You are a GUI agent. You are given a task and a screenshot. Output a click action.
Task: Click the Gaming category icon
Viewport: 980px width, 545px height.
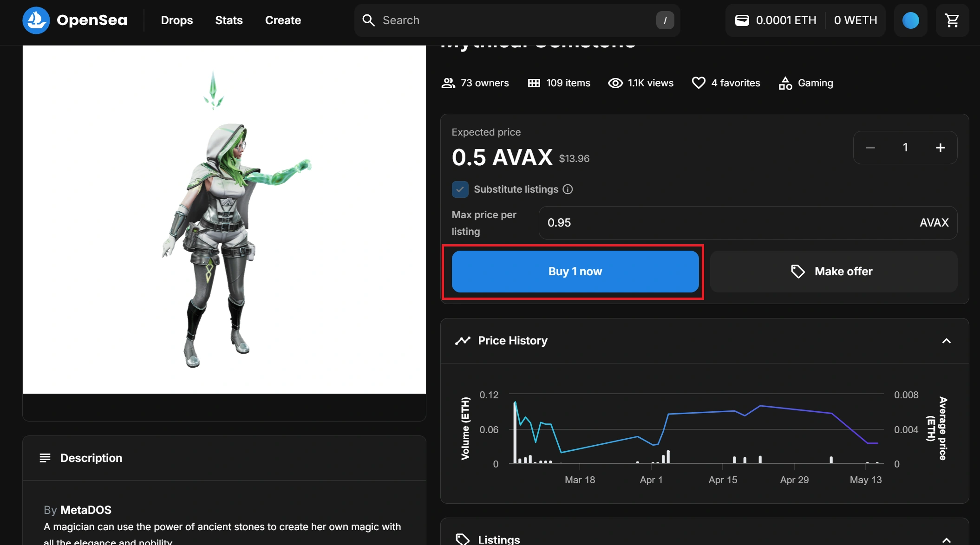click(785, 83)
